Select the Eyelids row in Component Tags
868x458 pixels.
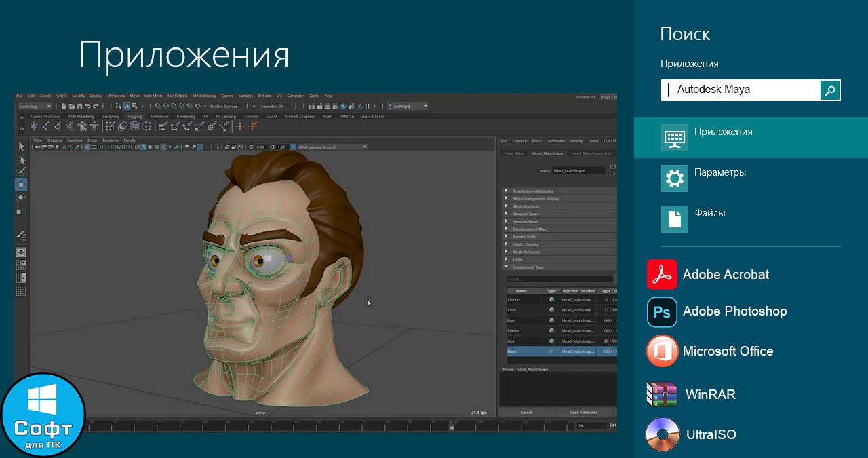click(562, 330)
